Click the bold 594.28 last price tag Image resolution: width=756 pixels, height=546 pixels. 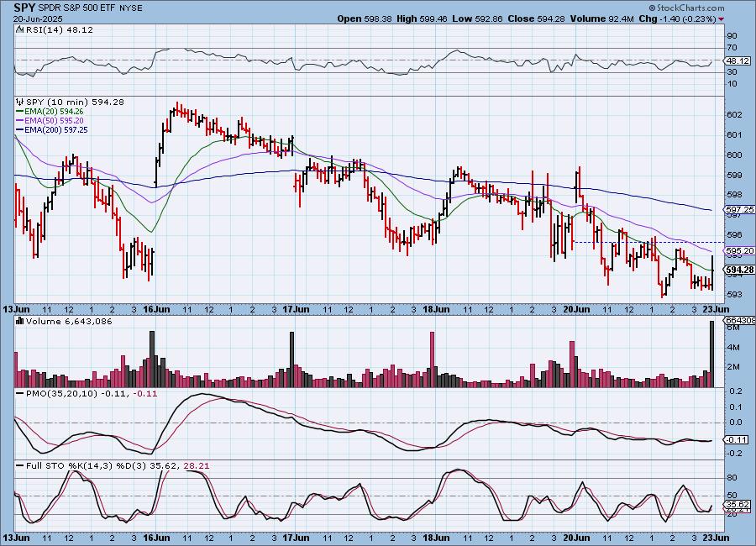740,270
